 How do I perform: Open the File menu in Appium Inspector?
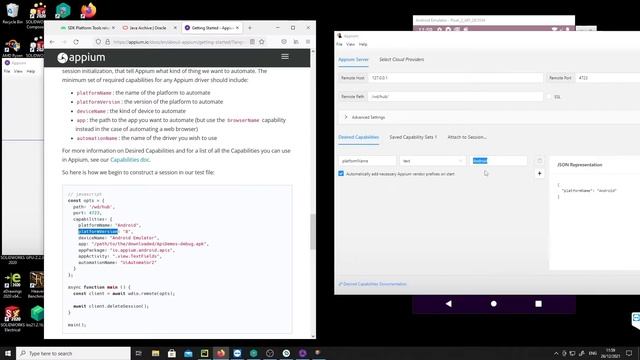339,44
